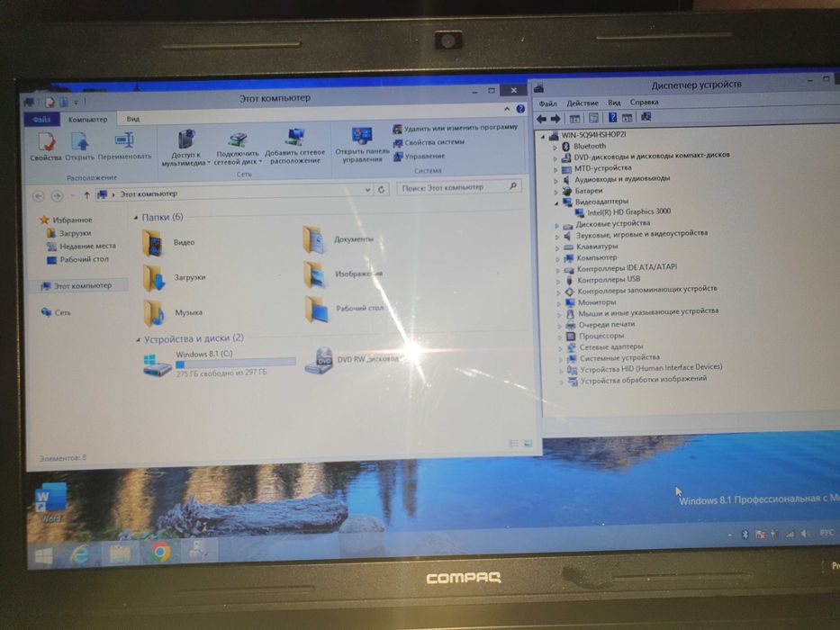Open Вид menu in Device Manager
The width and height of the screenshot is (840, 630).
coord(614,103)
